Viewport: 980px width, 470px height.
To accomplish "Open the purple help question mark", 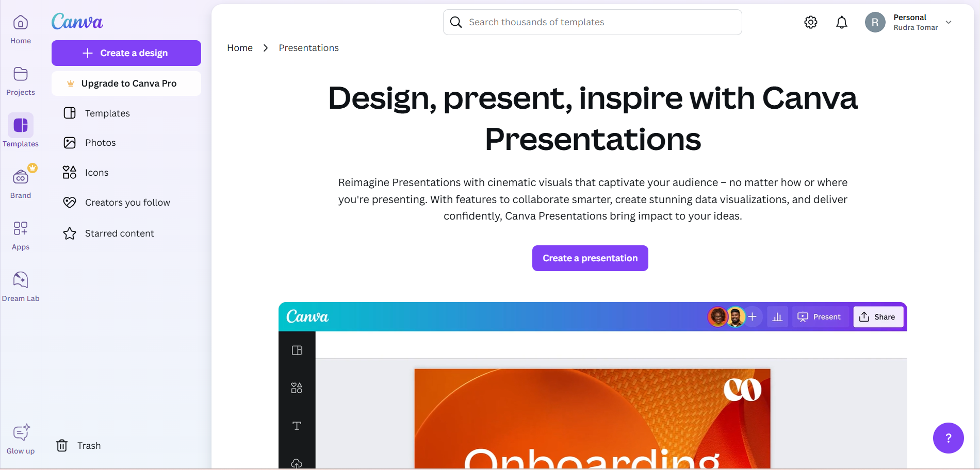I will [x=948, y=438].
